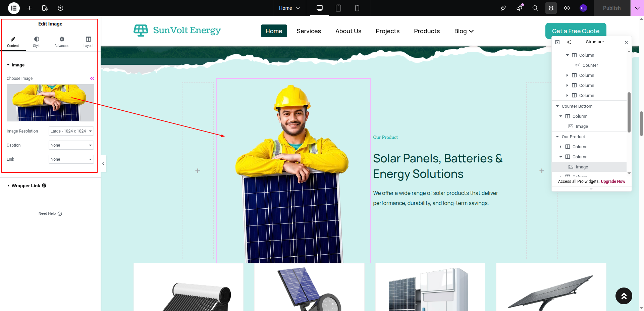Open the Finder search icon
The width and height of the screenshot is (644, 311).
[535, 8]
